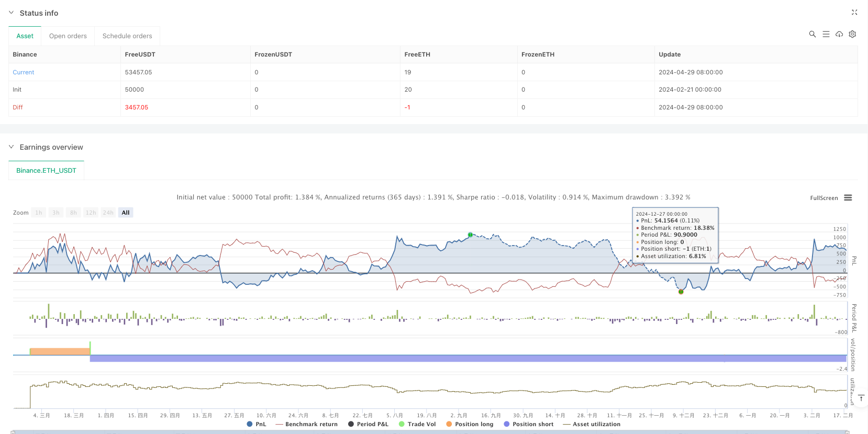Click the green marker on PnL peak

470,235
